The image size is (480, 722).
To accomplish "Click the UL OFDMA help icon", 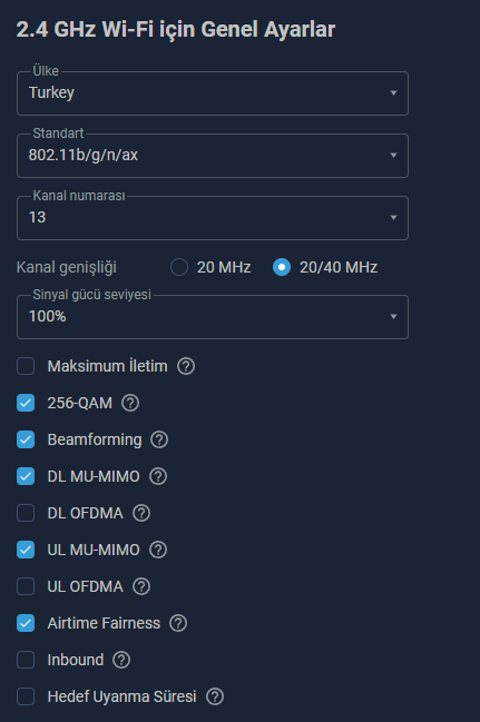I will coord(141,587).
